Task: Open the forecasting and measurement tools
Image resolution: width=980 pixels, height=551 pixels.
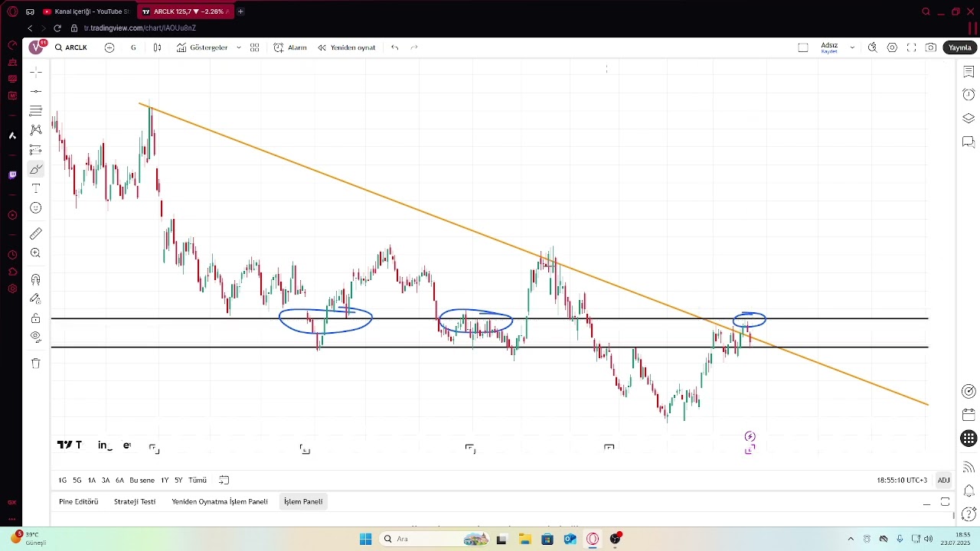Action: point(36,149)
